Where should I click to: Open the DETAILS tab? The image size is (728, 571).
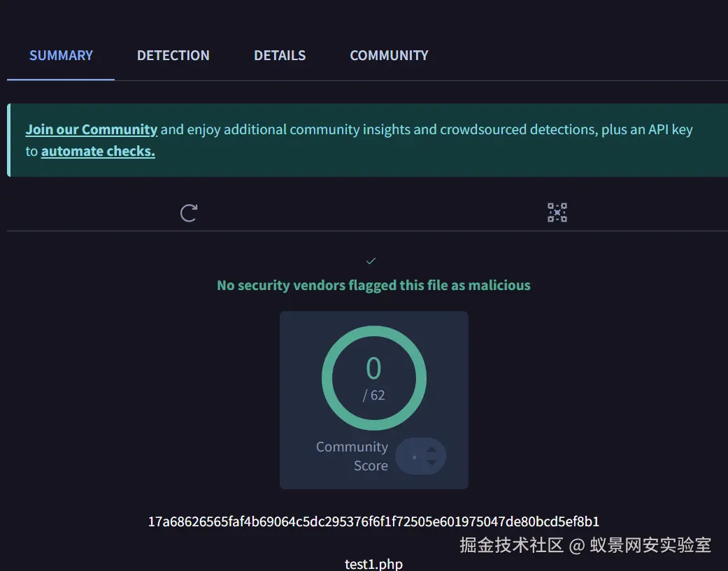pos(280,56)
